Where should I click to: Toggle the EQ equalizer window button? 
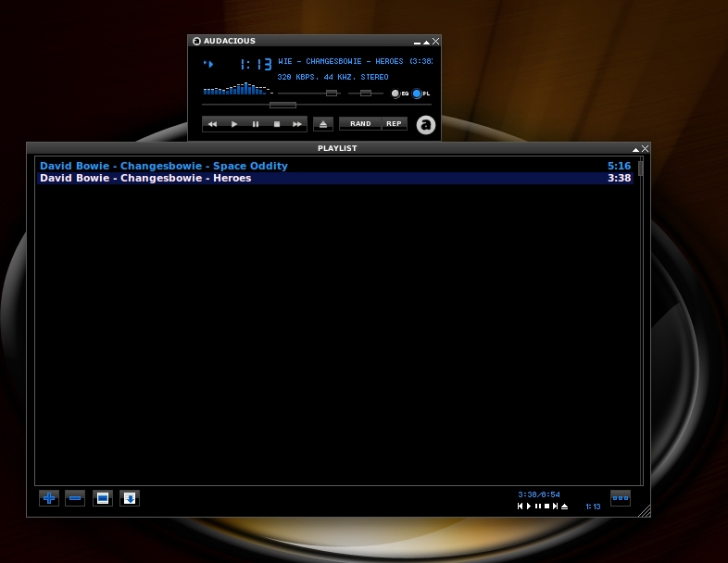(x=400, y=94)
